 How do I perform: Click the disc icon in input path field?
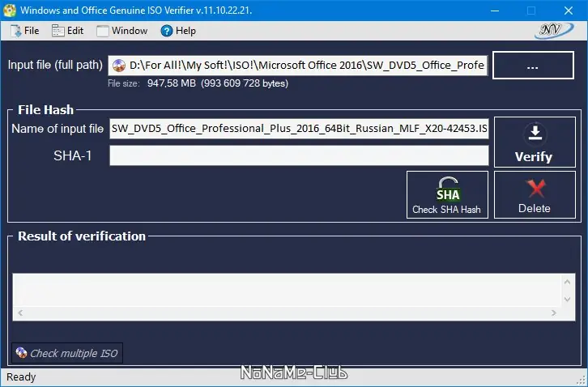click(119, 66)
